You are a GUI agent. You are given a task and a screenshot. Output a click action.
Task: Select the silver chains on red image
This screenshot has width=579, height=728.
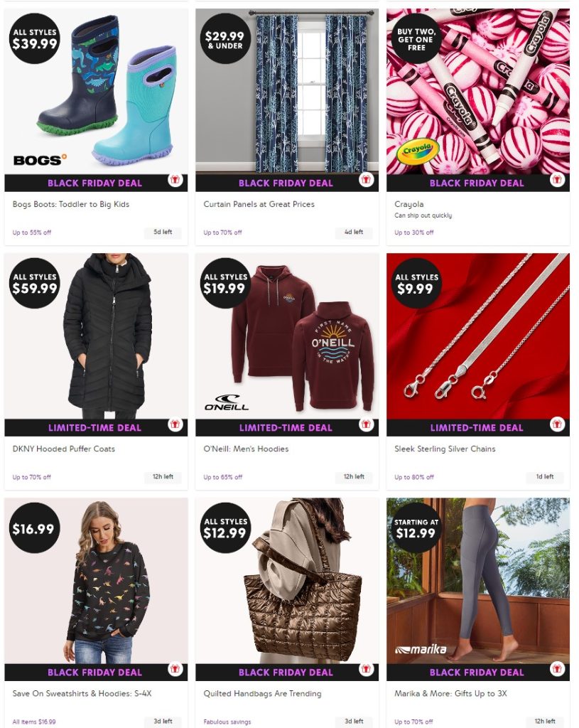pos(478,336)
